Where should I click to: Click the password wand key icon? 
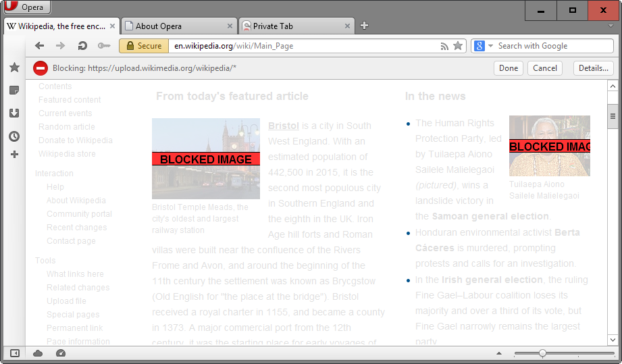point(103,46)
